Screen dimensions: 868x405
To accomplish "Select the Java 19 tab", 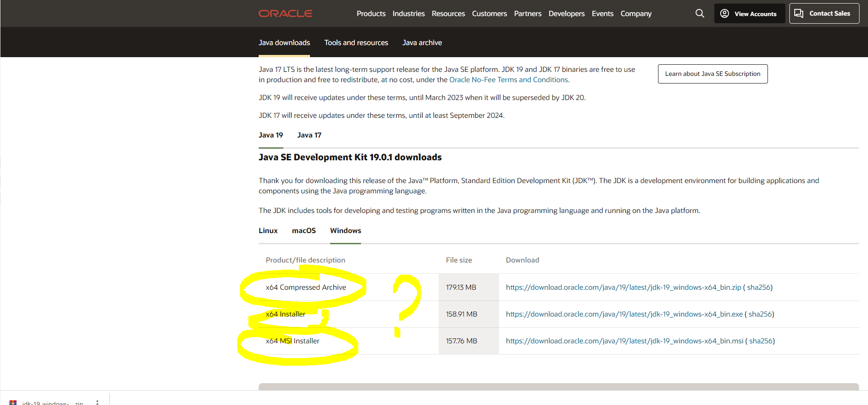I will point(271,135).
